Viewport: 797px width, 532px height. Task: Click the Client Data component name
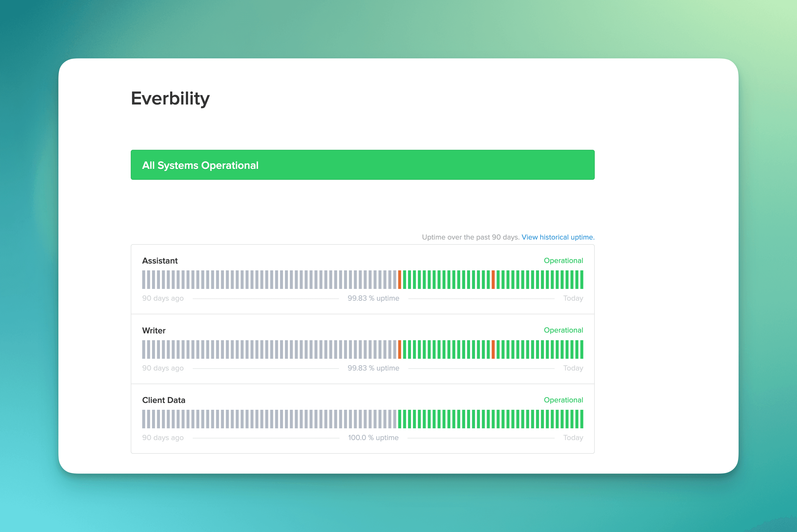pos(163,400)
